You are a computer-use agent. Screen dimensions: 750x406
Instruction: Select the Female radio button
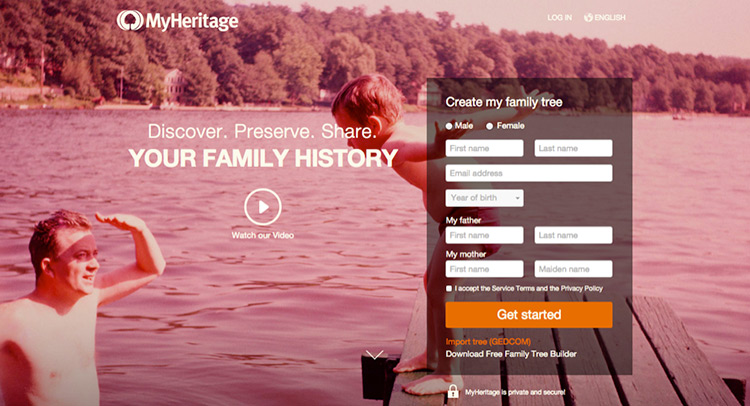(x=489, y=126)
